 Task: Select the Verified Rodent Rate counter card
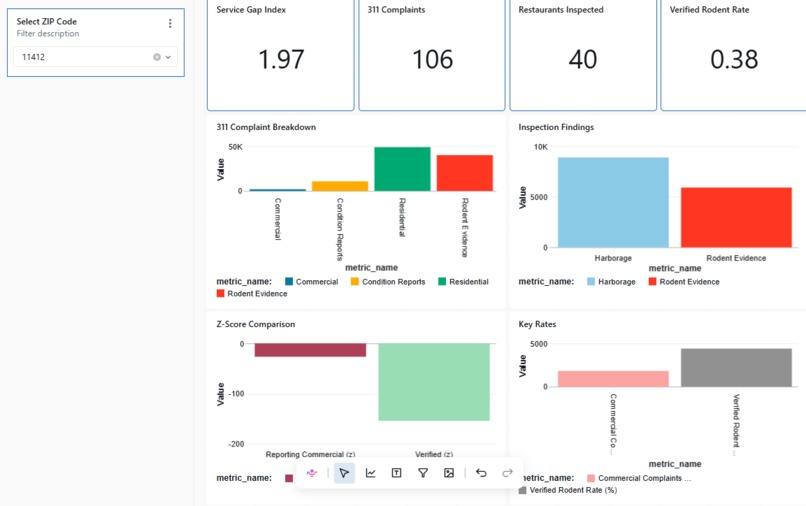click(734, 55)
